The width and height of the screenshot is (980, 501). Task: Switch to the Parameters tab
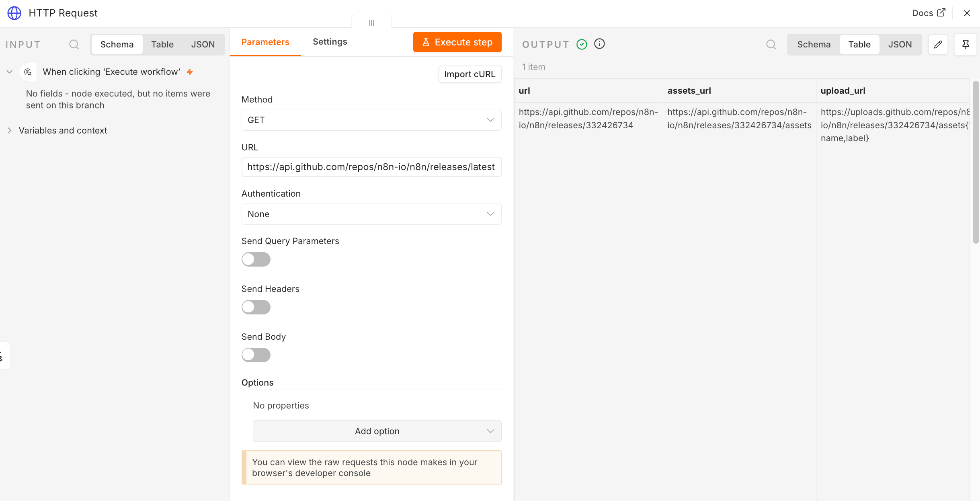pos(265,42)
